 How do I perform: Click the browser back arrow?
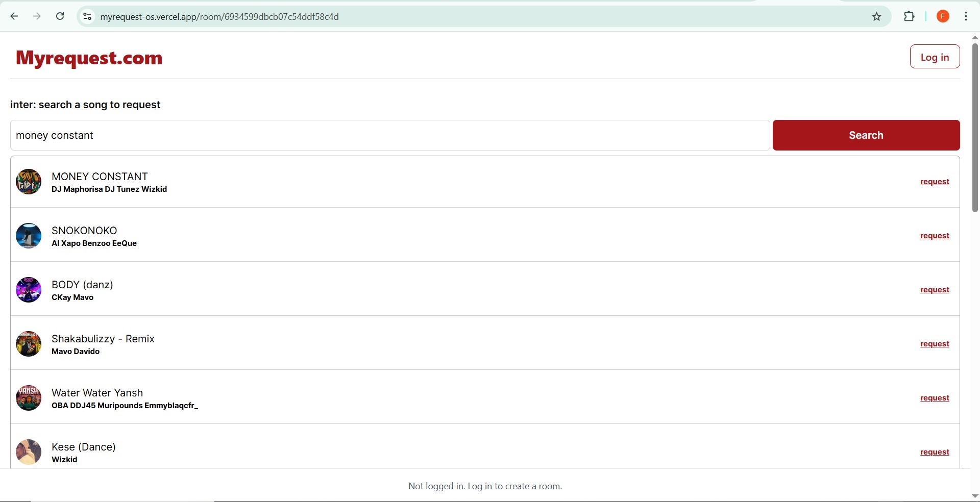tap(14, 16)
